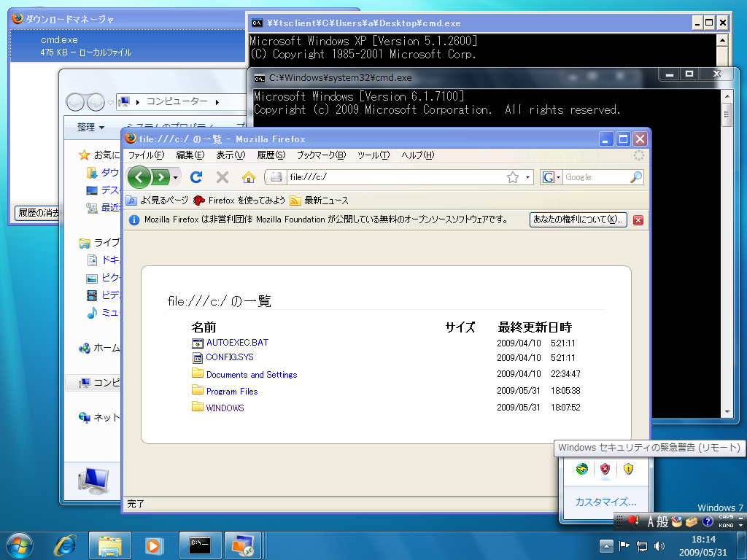Viewport: 747px width, 560px height.
Task: Open Windows Media Player from the taskbar
Action: 153,545
